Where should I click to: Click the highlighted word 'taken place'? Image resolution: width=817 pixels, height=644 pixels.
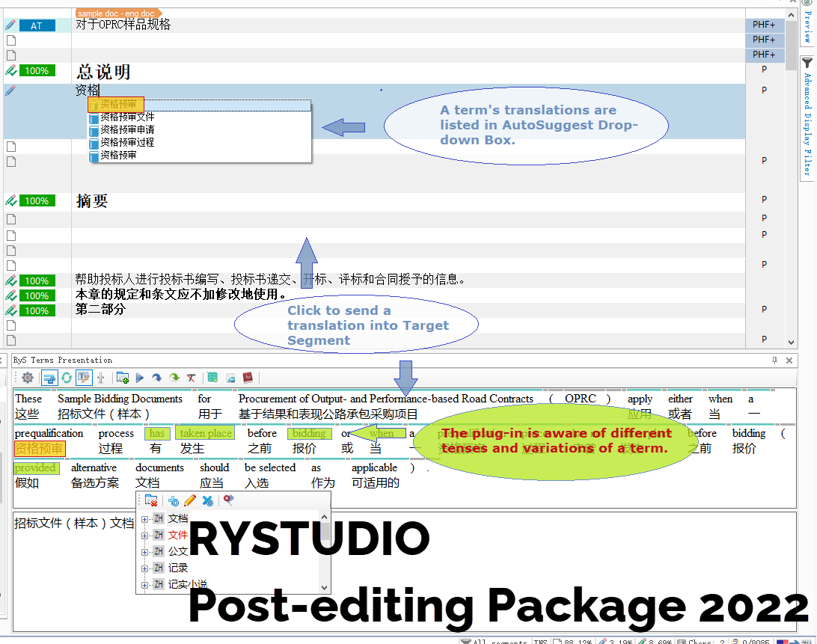click(205, 433)
